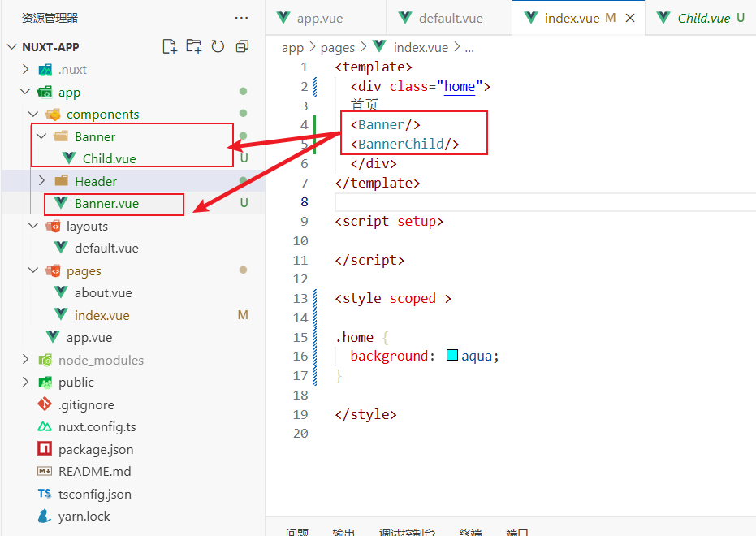Click the components folder icon

[x=53, y=115]
